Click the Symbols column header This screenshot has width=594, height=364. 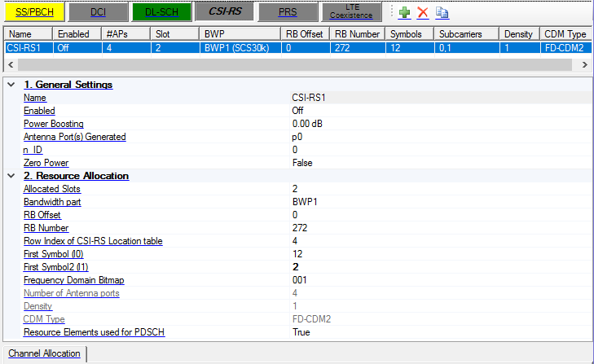pos(410,34)
